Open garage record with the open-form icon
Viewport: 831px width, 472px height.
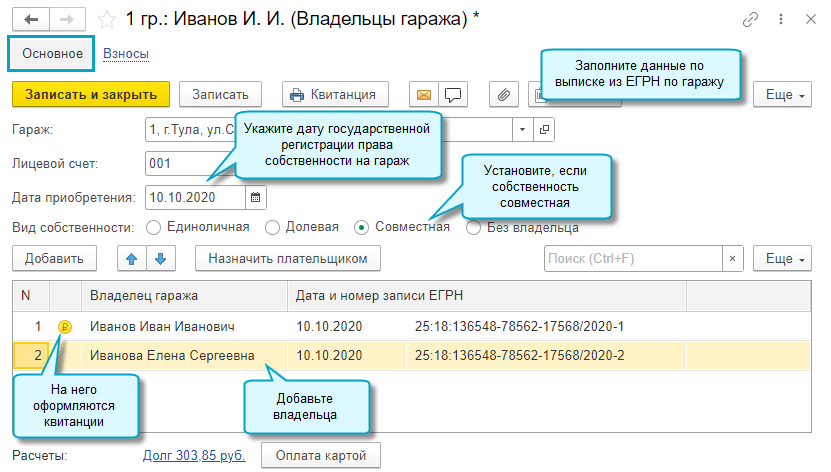(544, 129)
